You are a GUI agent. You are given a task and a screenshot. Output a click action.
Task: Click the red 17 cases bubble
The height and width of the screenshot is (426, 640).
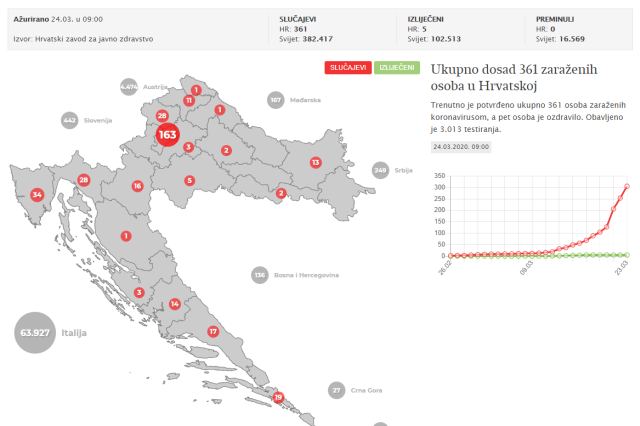212,331
